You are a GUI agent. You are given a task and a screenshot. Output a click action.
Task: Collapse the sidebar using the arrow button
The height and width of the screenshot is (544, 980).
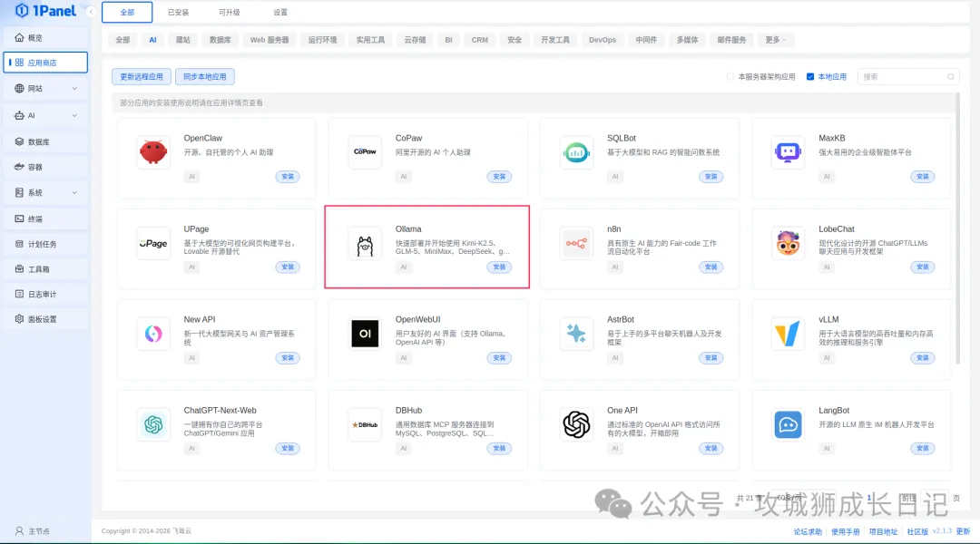pyautogui.click(x=91, y=11)
